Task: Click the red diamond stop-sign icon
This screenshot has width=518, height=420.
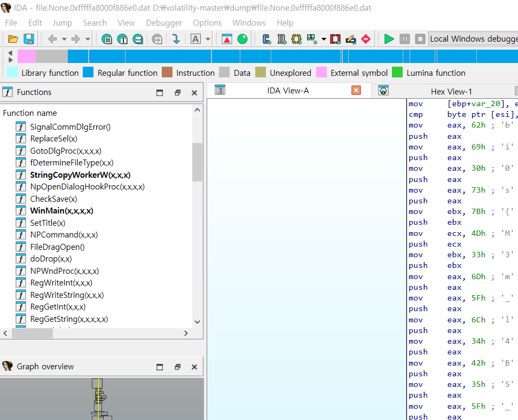Action: click(366, 39)
